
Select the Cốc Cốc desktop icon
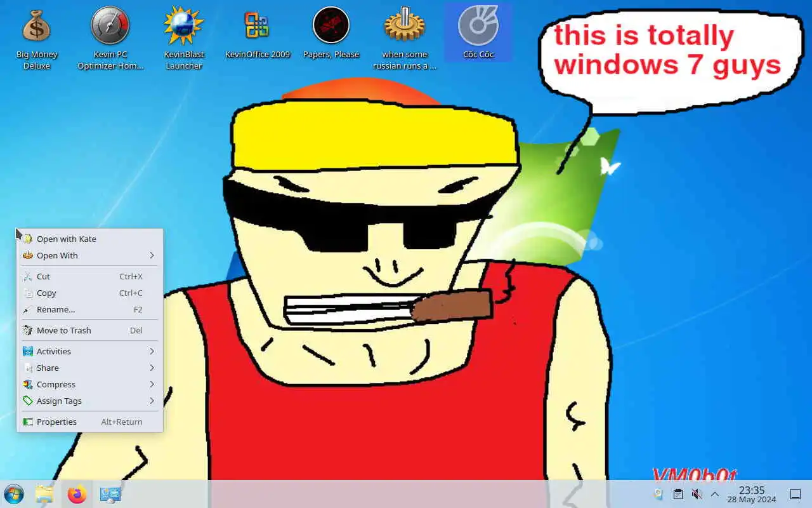point(478,33)
